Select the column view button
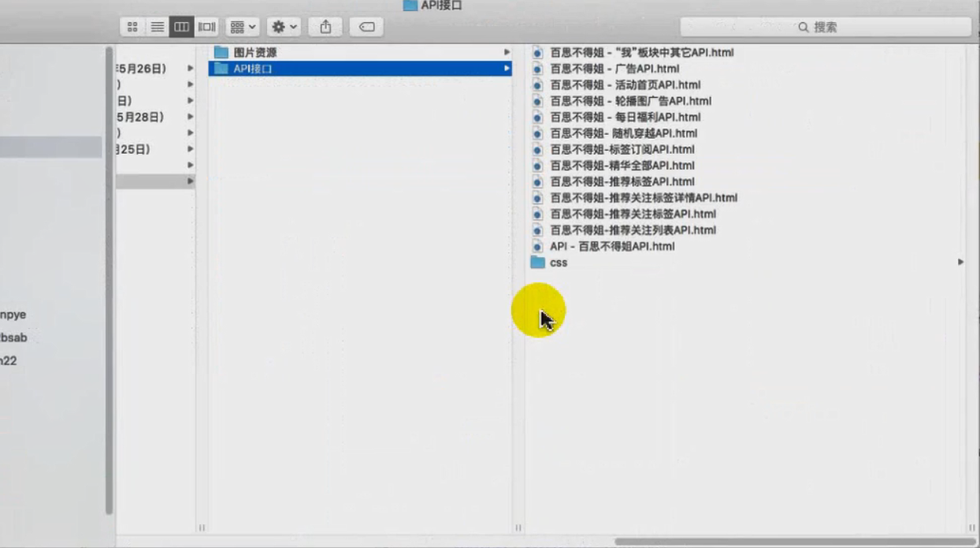980x548 pixels. tap(182, 27)
